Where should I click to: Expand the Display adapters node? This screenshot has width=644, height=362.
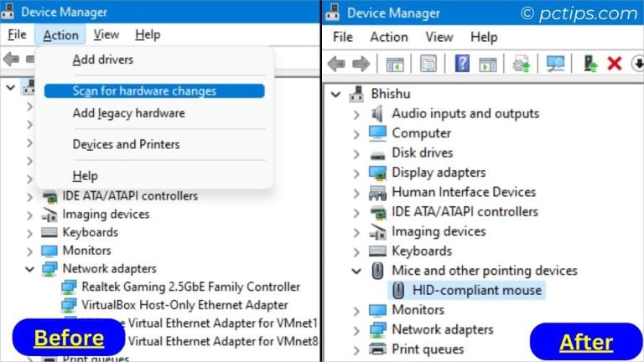(356, 173)
